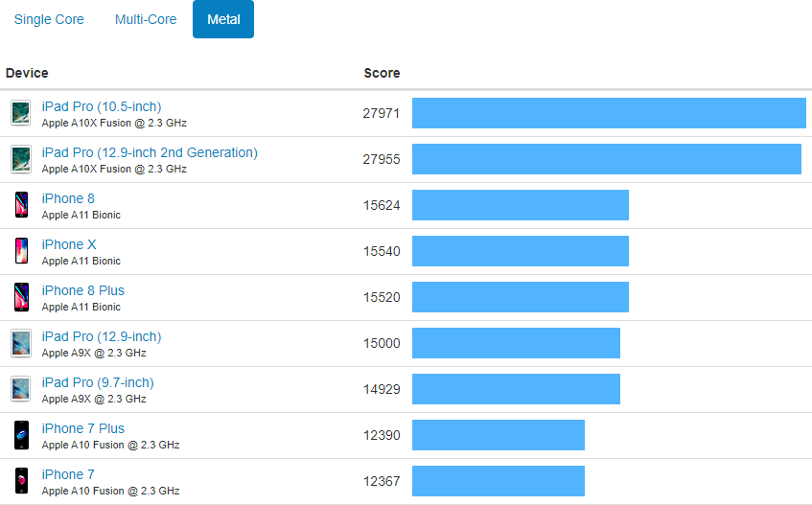The height and width of the screenshot is (505, 812).
Task: Switch to the Multi-Core tab
Action: point(146,19)
